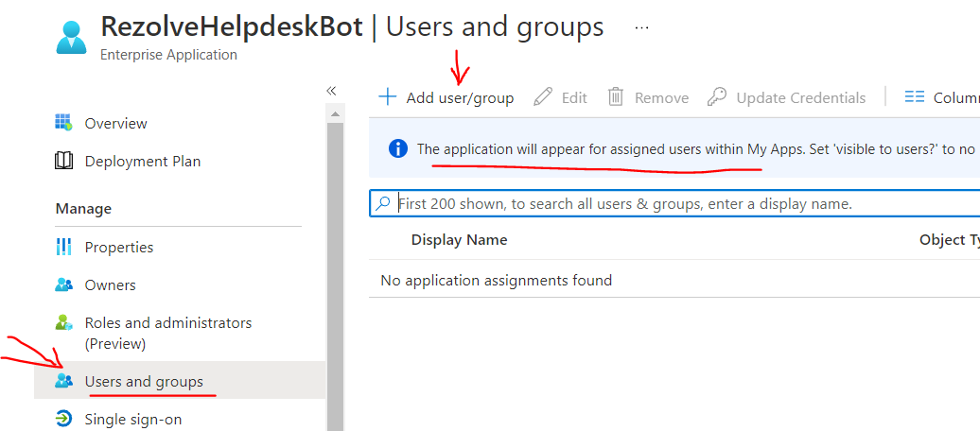The image size is (980, 431).
Task: Click the Properties bars icon
Action: [x=63, y=248]
